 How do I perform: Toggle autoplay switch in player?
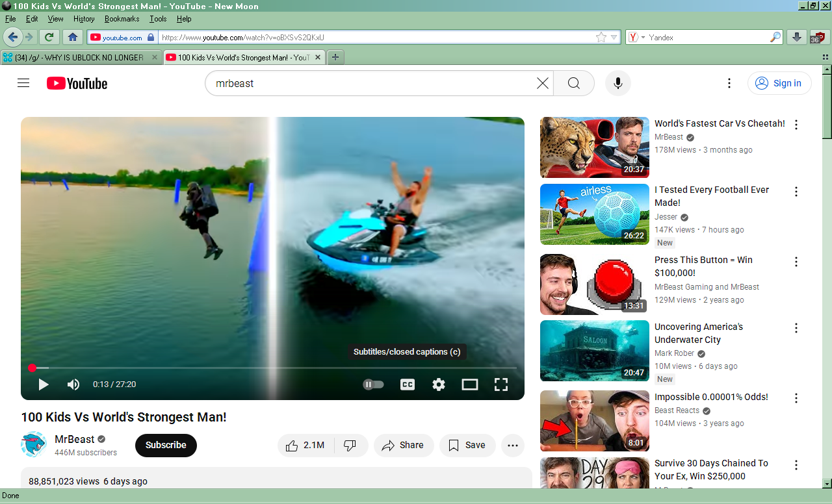373,384
